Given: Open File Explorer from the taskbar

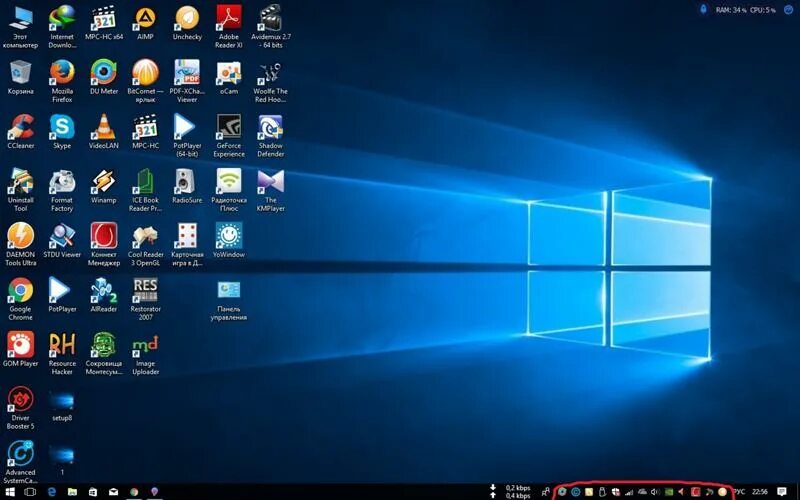Looking at the screenshot, I should 72,492.
